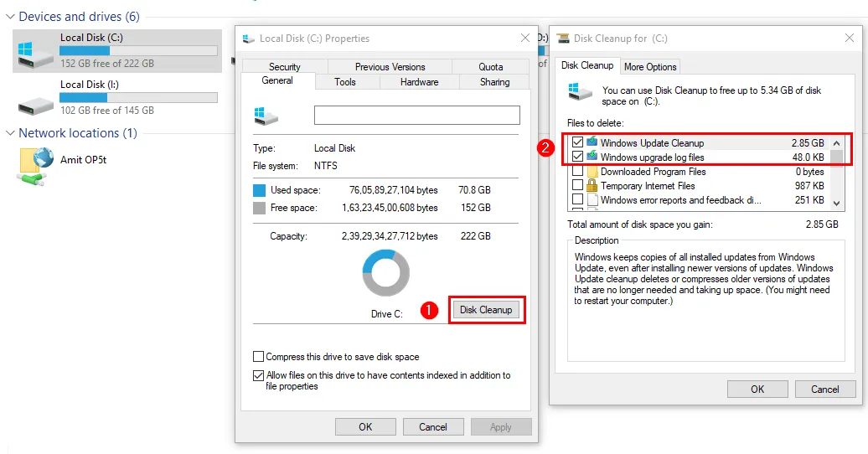The height and width of the screenshot is (454, 868).
Task: Click the '222 GB' capacity value
Action: click(476, 236)
